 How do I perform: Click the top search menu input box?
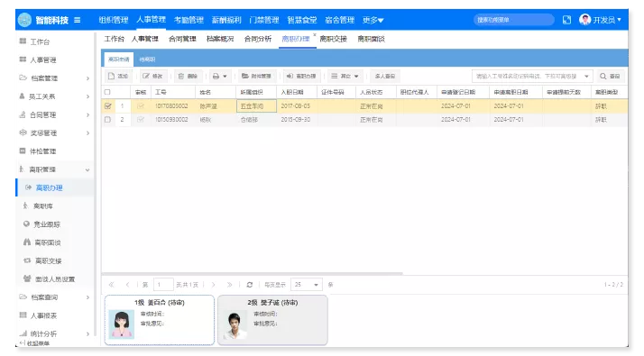(513, 20)
